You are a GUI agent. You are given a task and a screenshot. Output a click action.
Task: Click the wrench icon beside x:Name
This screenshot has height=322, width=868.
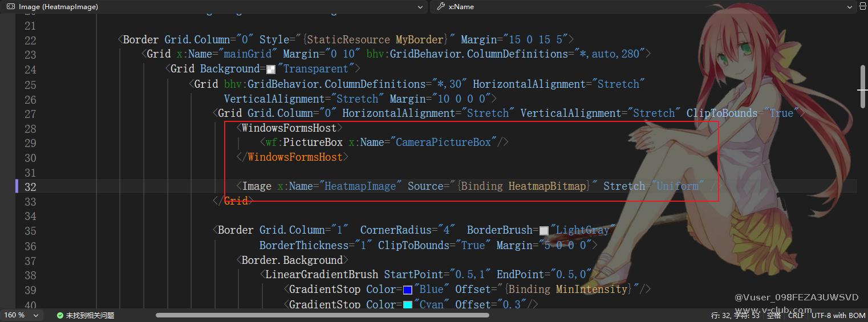[x=440, y=7]
